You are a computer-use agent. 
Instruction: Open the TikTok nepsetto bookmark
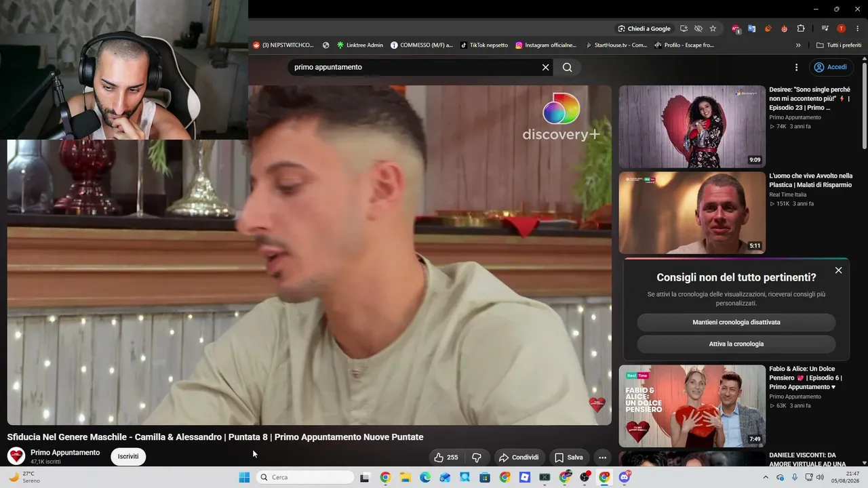point(484,45)
